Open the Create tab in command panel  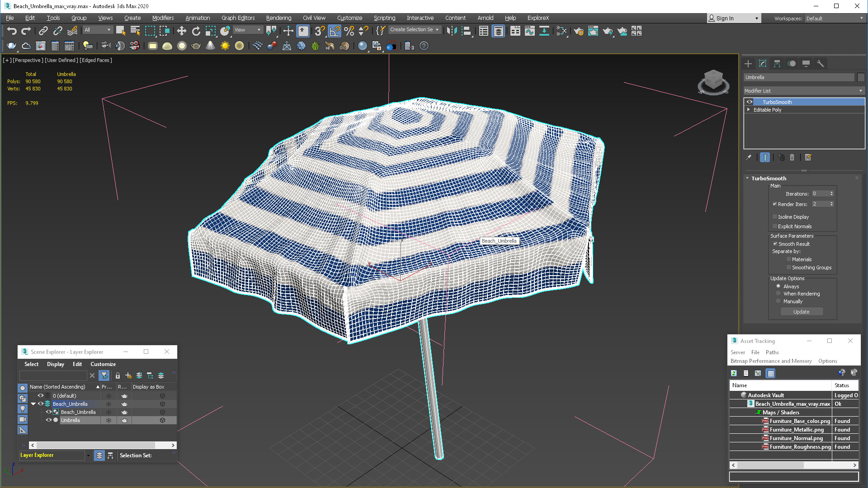[748, 64]
